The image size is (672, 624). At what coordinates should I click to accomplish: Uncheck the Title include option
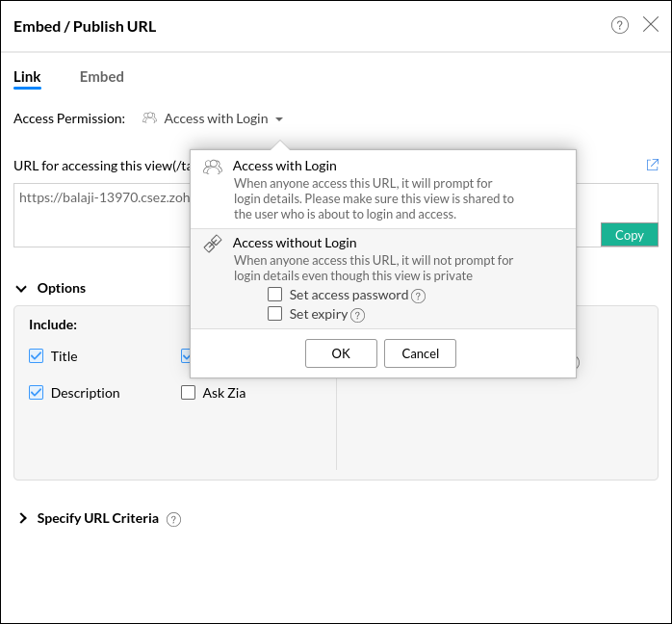37,356
